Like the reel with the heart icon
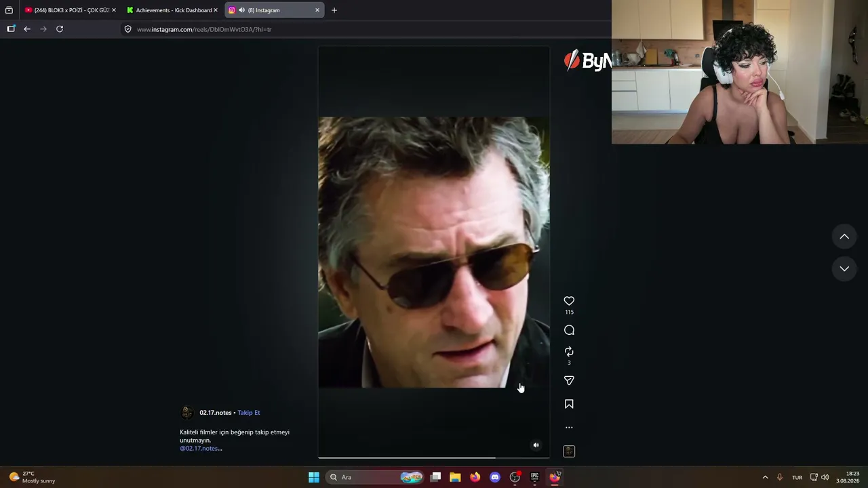868x488 pixels. 569,301
